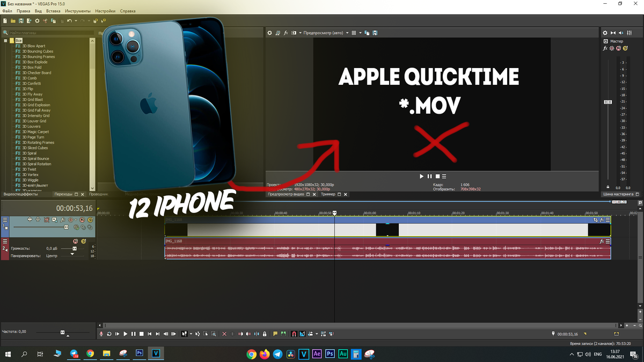Click video track FX icon
644x362 pixels.
click(x=63, y=220)
